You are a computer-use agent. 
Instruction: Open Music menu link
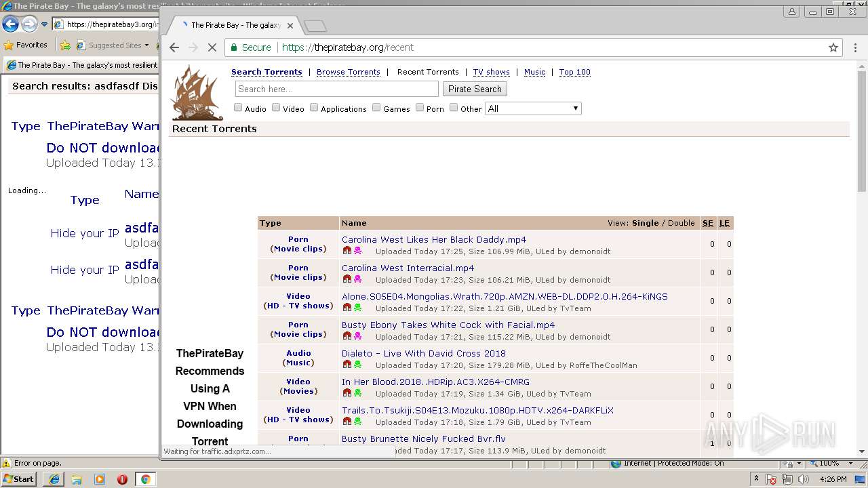[534, 72]
